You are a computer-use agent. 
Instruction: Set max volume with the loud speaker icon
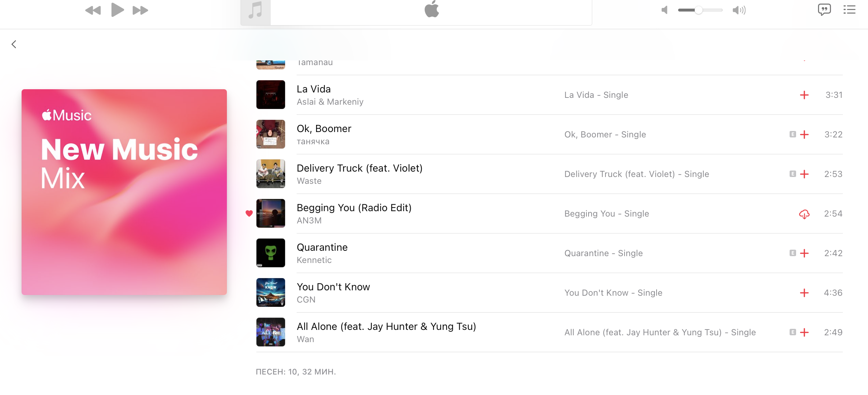point(739,10)
